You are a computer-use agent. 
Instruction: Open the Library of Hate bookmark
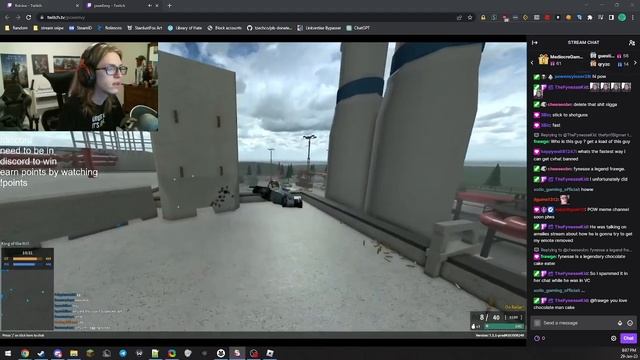coord(185,28)
